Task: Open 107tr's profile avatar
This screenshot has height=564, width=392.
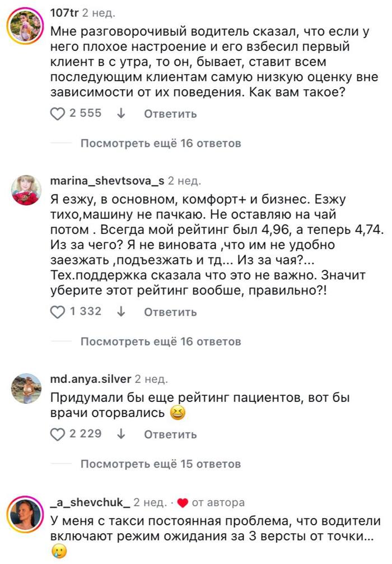Action: 26,25
